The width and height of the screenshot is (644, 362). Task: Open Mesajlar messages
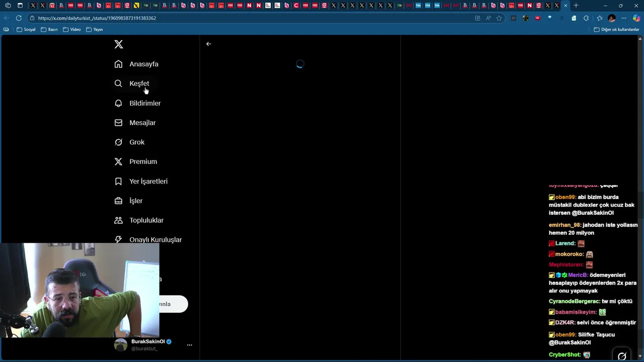(x=135, y=123)
